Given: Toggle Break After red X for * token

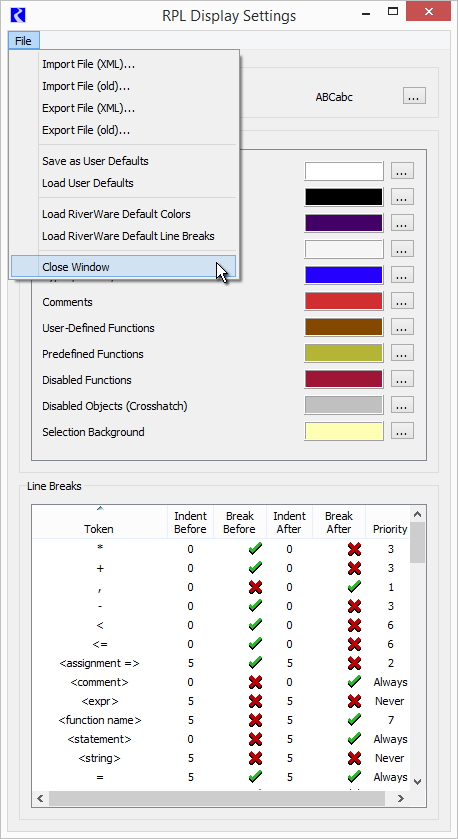Looking at the screenshot, I should (354, 549).
